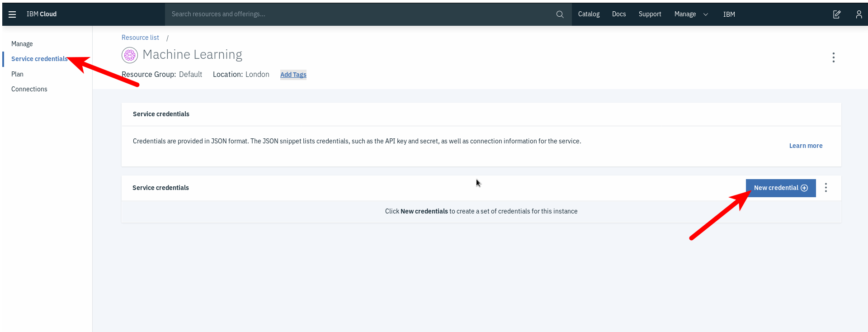Open the Support menu item
This screenshot has height=332, width=868.
650,14
